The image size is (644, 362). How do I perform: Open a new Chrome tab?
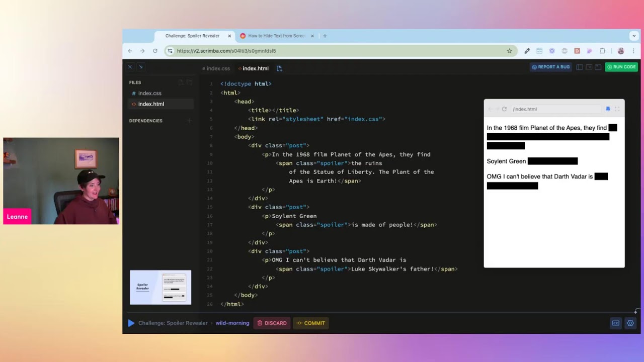[325, 36]
